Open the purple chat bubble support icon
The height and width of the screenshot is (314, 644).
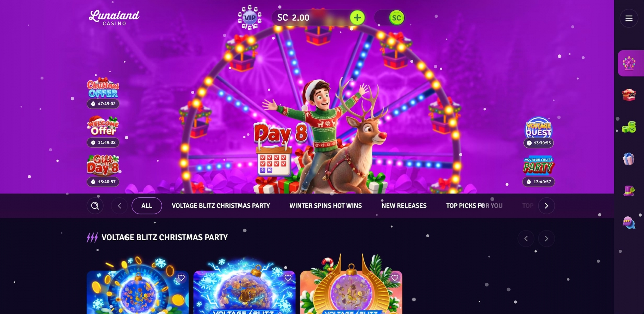[629, 222]
